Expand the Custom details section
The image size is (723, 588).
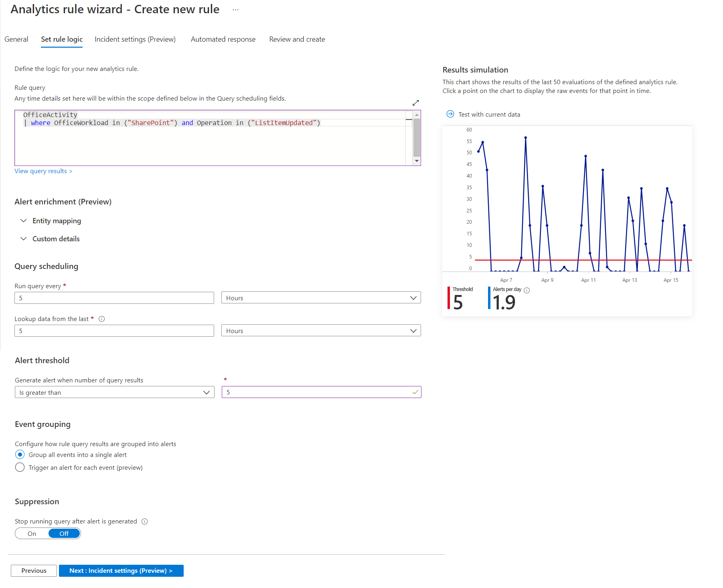click(56, 239)
